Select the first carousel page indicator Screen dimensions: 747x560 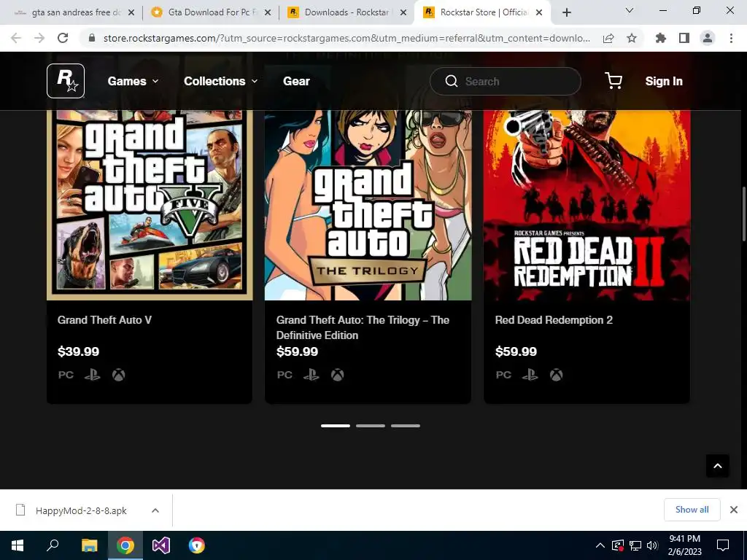point(336,426)
